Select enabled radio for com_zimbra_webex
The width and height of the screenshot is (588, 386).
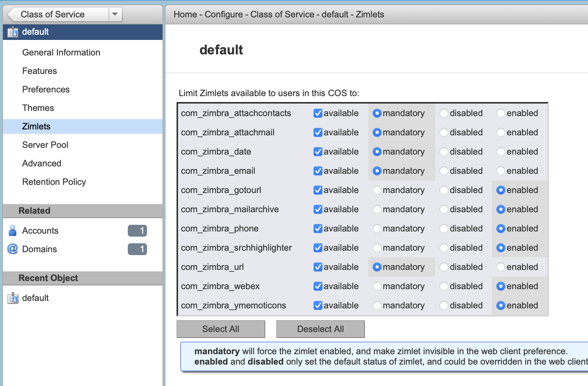point(501,286)
